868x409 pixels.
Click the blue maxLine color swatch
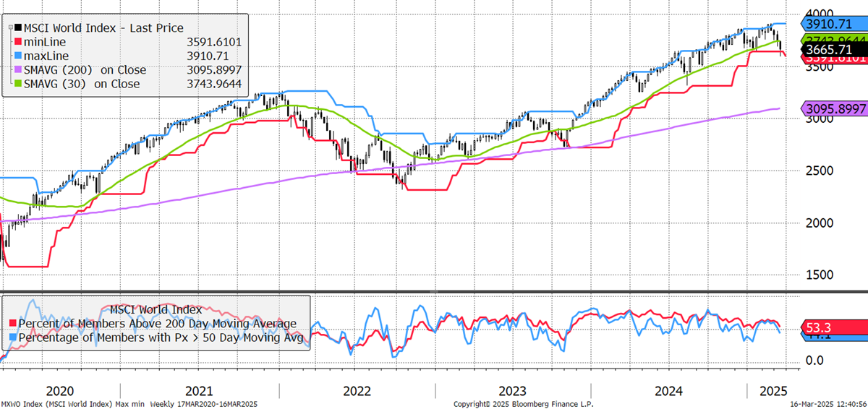tap(17, 56)
